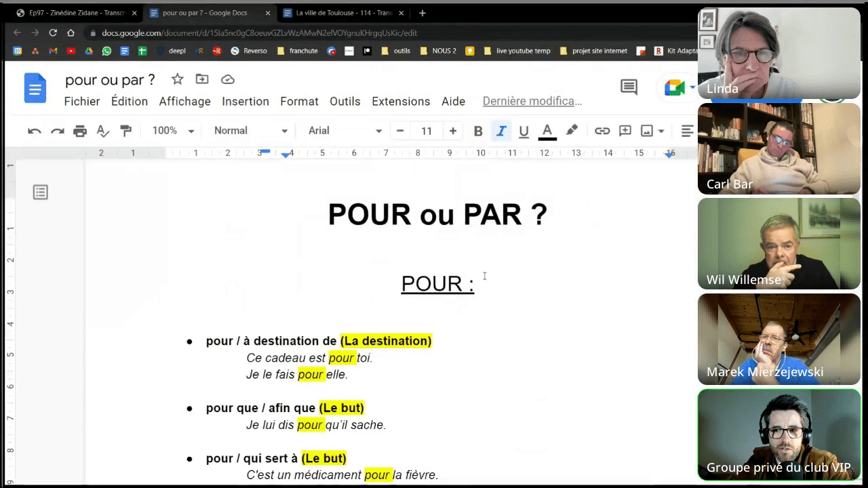
Task: Expand the insert image dropdown arrow
Action: coord(661,131)
